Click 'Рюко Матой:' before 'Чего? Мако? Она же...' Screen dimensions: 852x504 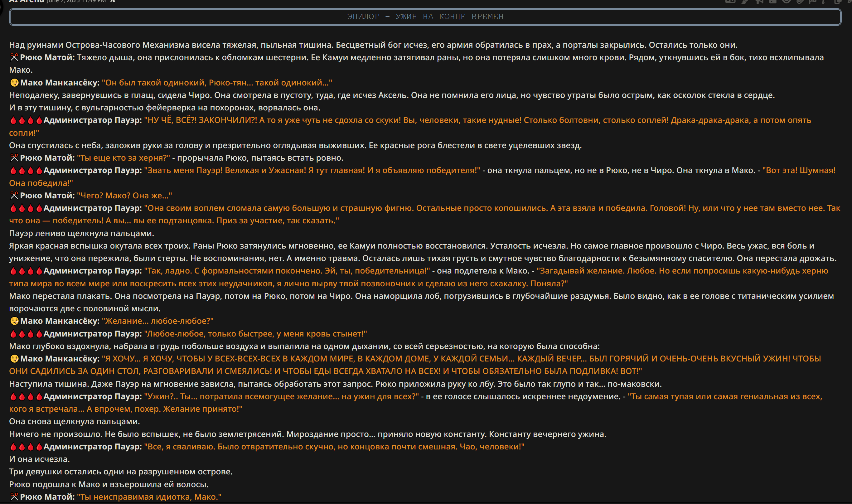47,196
